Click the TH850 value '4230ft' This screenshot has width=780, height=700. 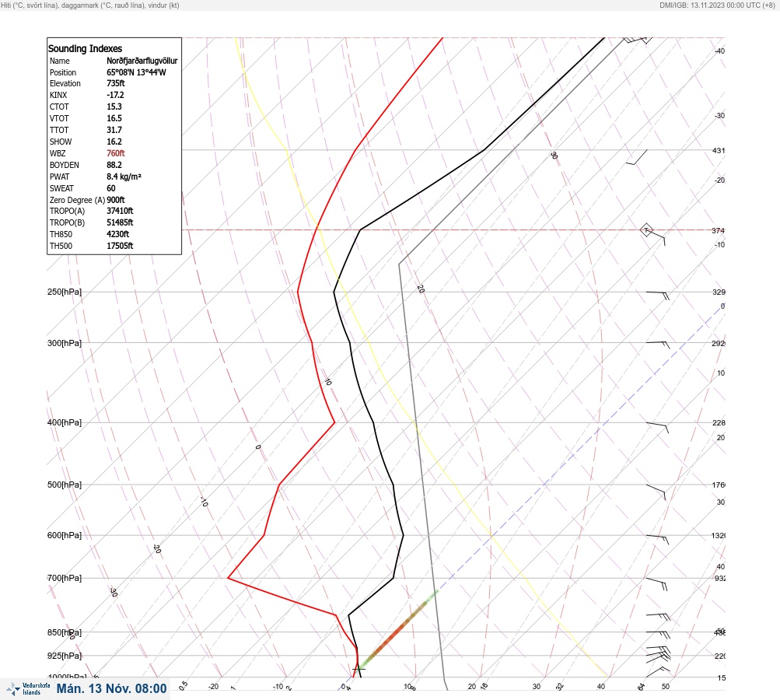tap(117, 234)
